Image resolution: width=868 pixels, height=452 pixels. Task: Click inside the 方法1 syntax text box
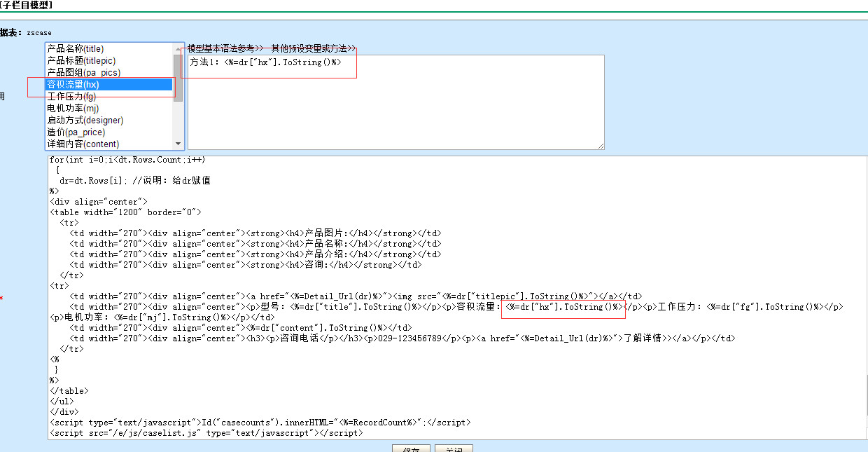396,102
